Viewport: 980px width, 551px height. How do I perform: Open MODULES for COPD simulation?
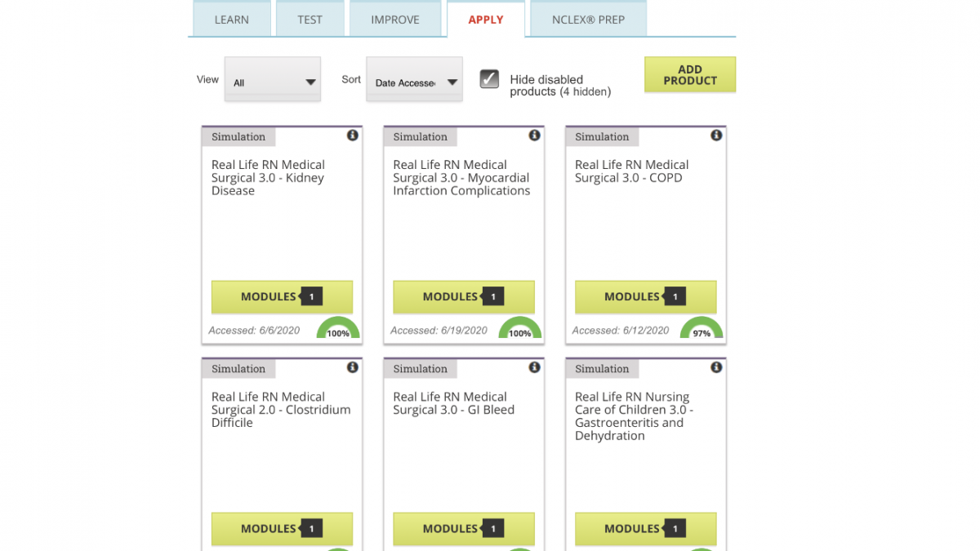pyautogui.click(x=645, y=297)
